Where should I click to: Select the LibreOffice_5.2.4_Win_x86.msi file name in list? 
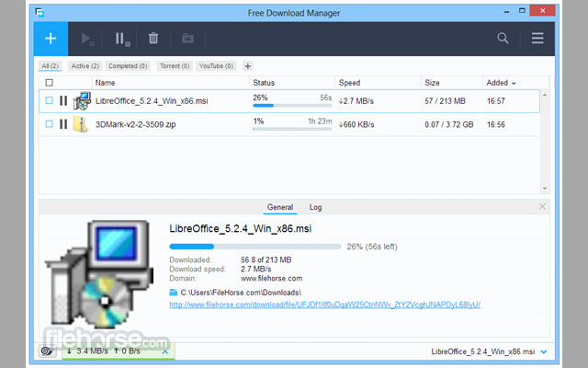tap(152, 101)
